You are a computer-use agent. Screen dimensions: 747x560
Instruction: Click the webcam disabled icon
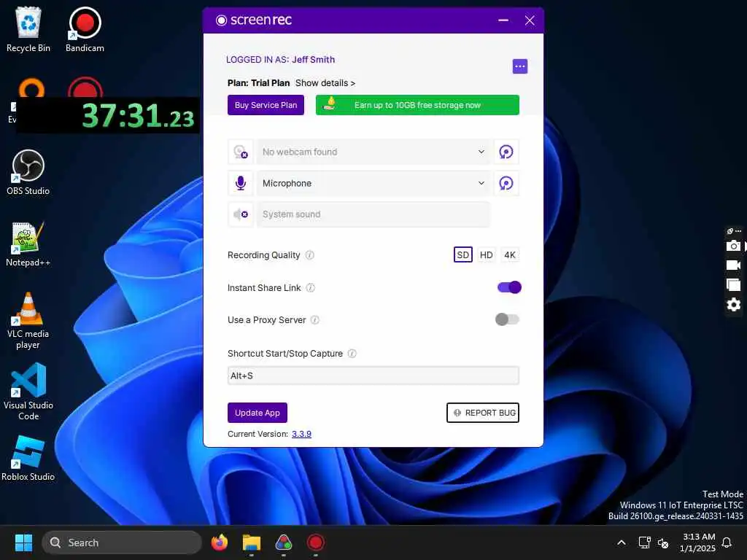coord(241,152)
